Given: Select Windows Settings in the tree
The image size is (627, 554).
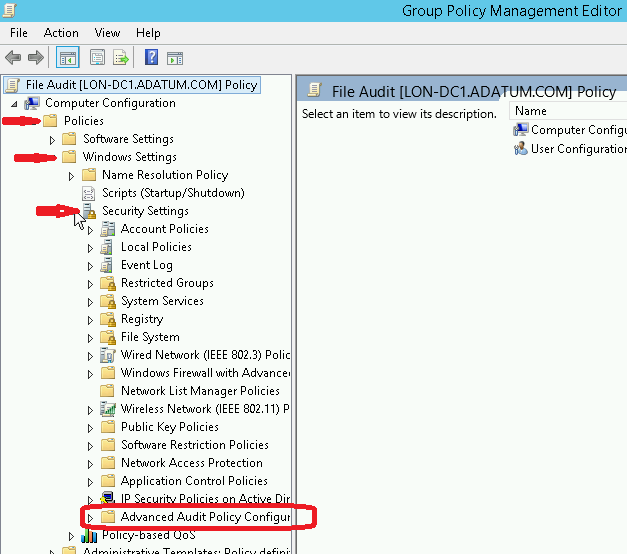Looking at the screenshot, I should 129,157.
